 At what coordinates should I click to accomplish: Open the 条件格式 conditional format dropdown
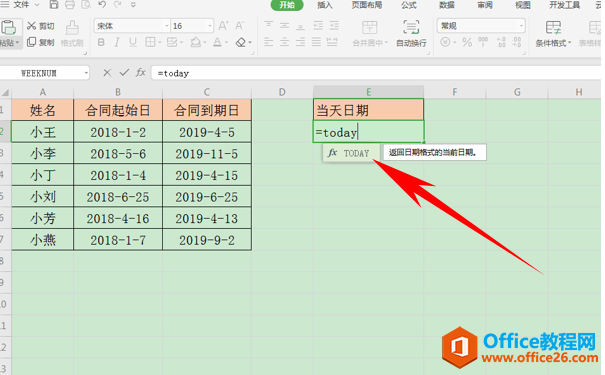570,43
